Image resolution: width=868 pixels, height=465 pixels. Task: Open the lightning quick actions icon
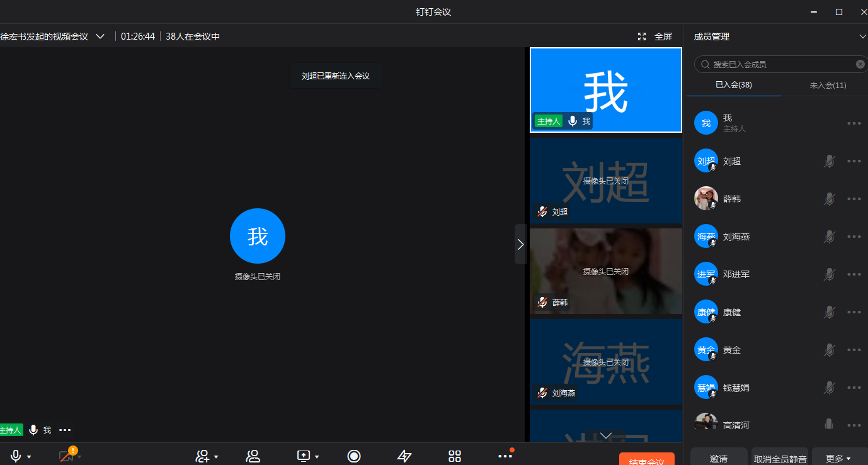tap(404, 456)
